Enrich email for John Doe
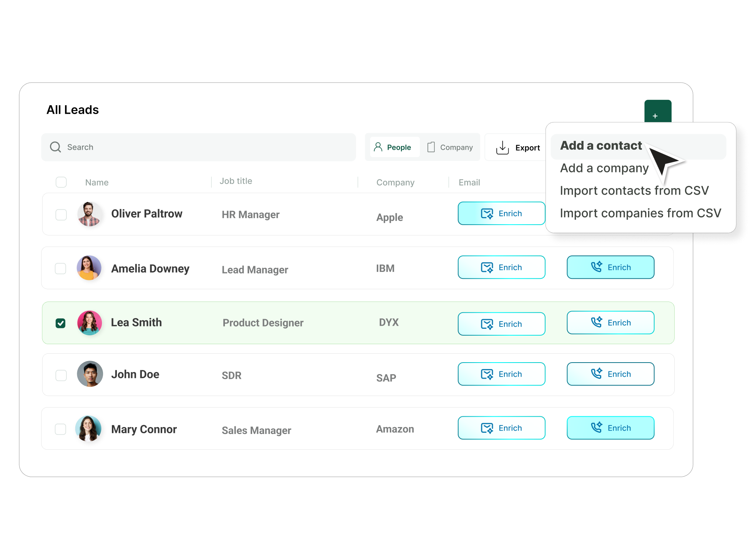 coord(501,374)
